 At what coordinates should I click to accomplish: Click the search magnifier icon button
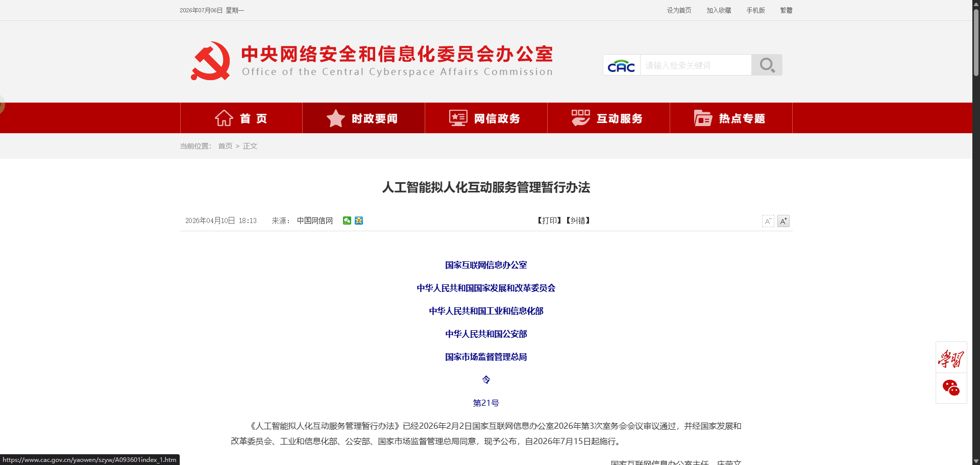[767, 65]
